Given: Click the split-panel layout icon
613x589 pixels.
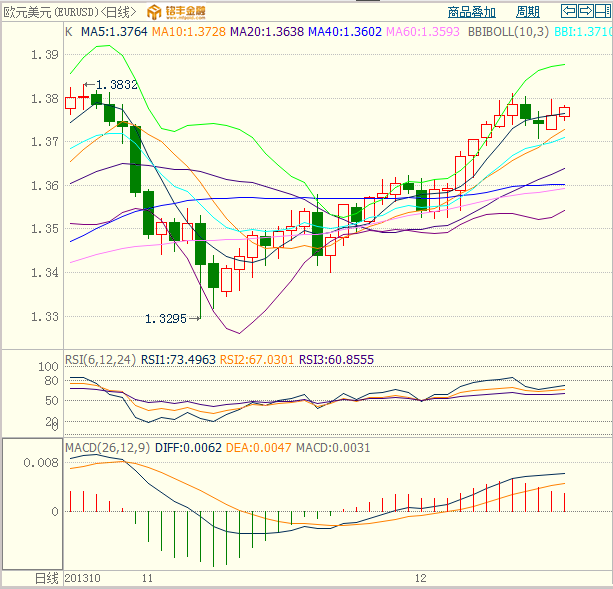Looking at the screenshot, I should [x=602, y=12].
